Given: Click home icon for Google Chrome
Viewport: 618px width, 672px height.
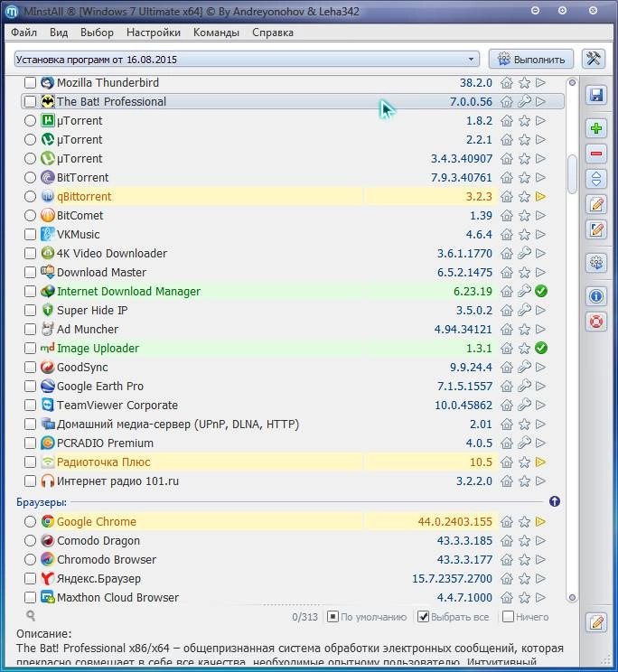Looking at the screenshot, I should coord(507,521).
